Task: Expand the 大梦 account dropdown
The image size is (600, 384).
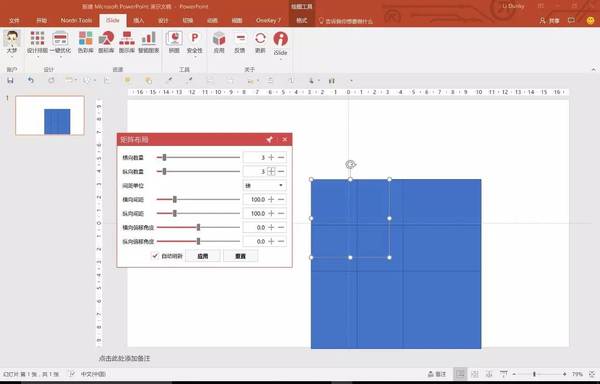Action: tap(12, 57)
